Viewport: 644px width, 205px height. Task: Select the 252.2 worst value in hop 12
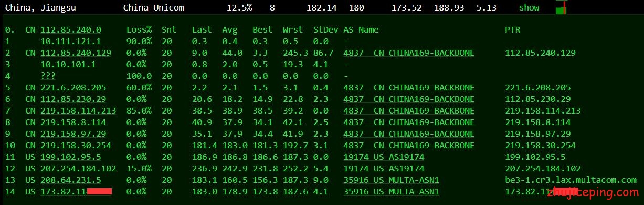pos(295,169)
